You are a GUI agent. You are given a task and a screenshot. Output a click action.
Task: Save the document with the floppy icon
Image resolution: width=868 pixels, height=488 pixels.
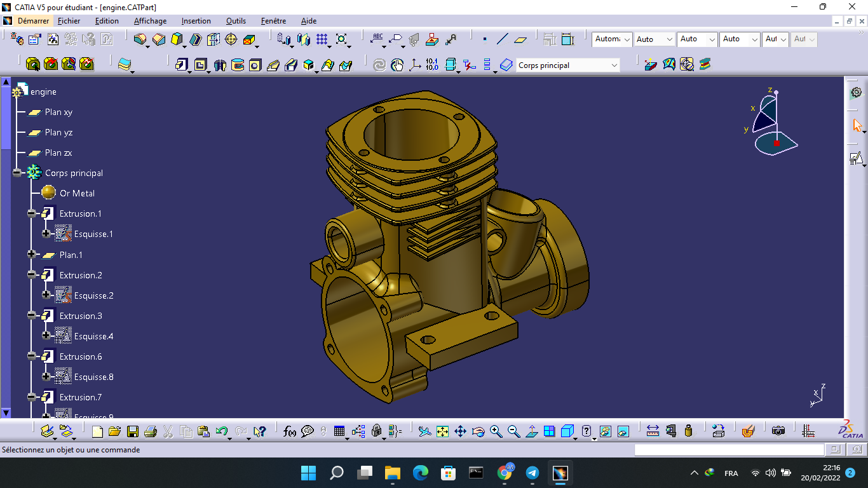(133, 432)
